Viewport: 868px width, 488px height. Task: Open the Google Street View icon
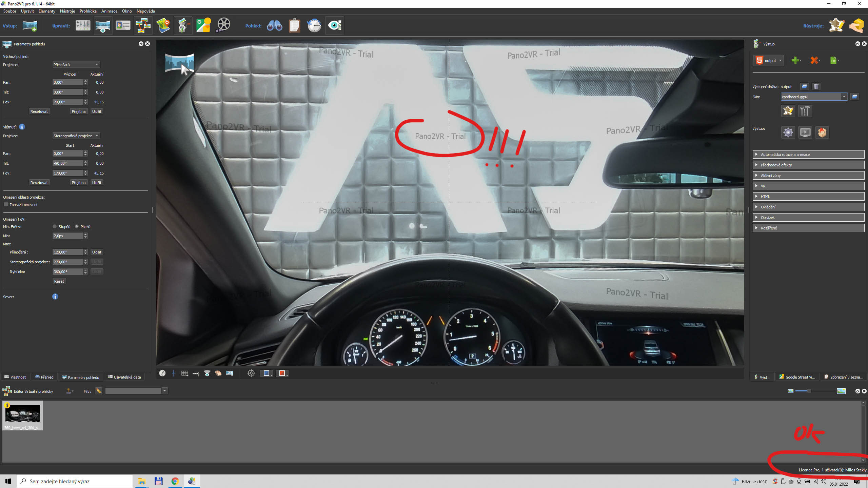point(203,25)
